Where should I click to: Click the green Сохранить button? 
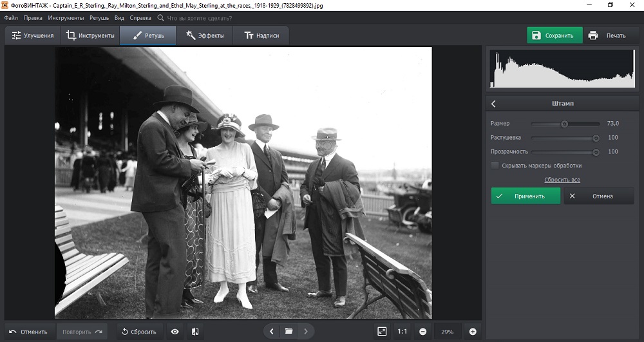point(554,35)
